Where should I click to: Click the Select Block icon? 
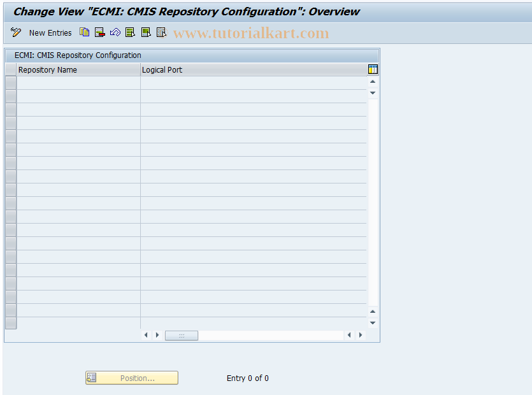coord(146,32)
